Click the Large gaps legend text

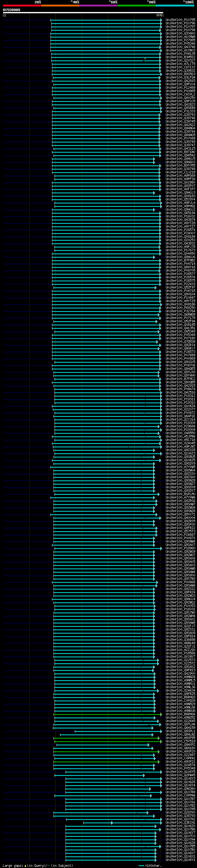tap(38, 866)
